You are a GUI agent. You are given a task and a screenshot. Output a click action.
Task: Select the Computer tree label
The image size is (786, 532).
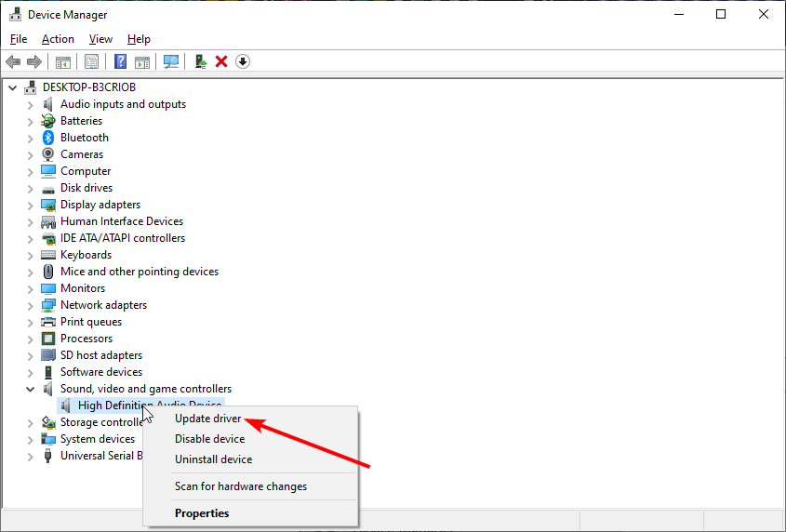pyautogui.click(x=86, y=171)
